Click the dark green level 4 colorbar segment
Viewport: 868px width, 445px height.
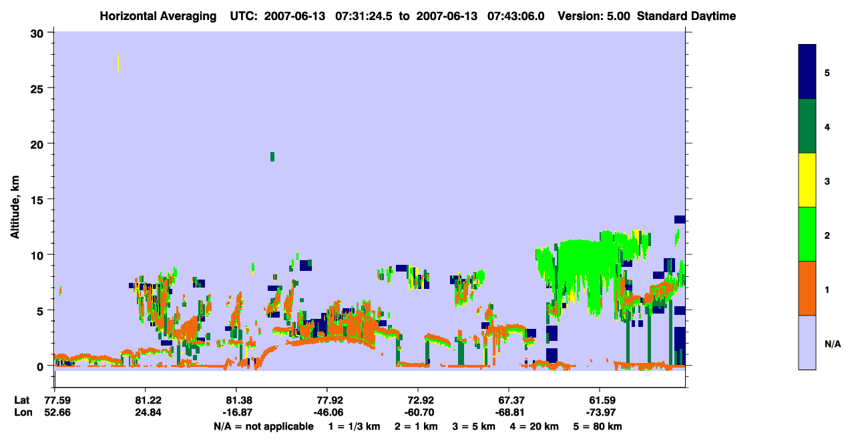(807, 126)
